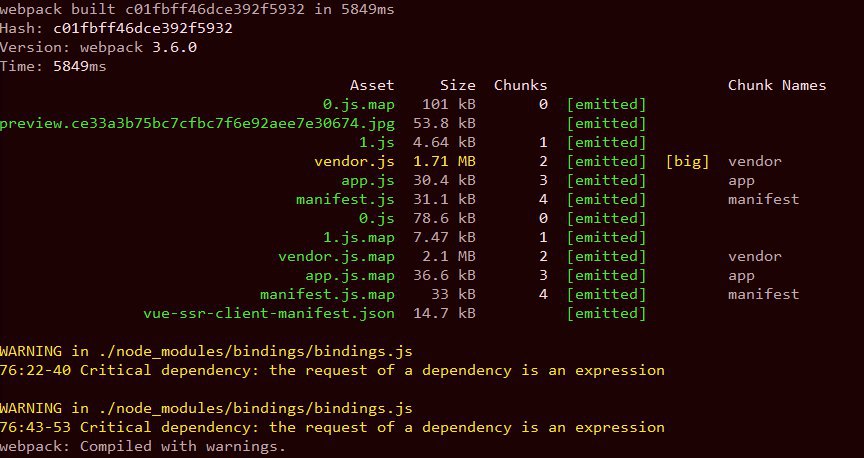Screen dimensions: 864x458
Task: Click the second bindings.js warning path
Action: [x=242, y=408]
